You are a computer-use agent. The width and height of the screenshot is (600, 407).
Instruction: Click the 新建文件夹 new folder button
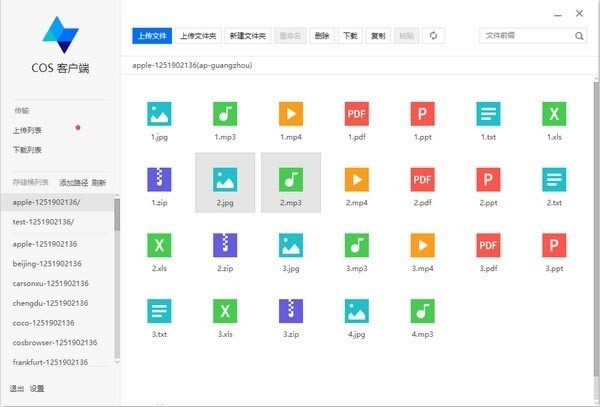247,36
